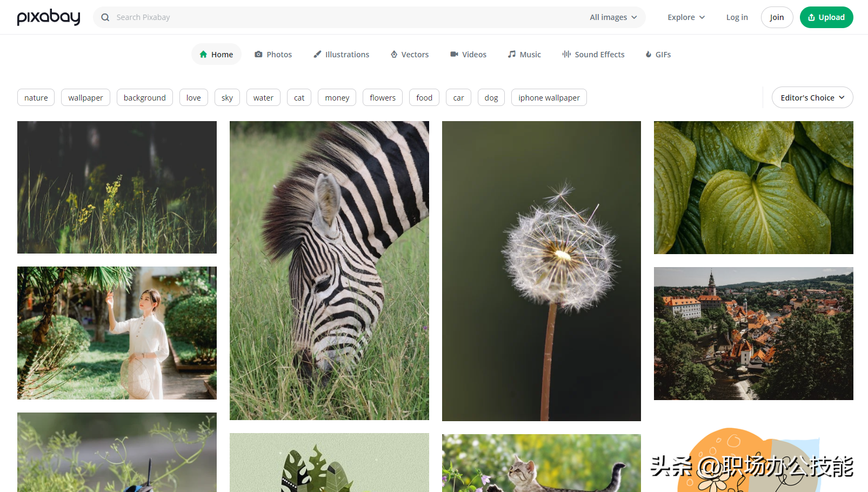Open the orange-roofed town aerial photo
Viewport: 868px width, 492px height.
(753, 334)
